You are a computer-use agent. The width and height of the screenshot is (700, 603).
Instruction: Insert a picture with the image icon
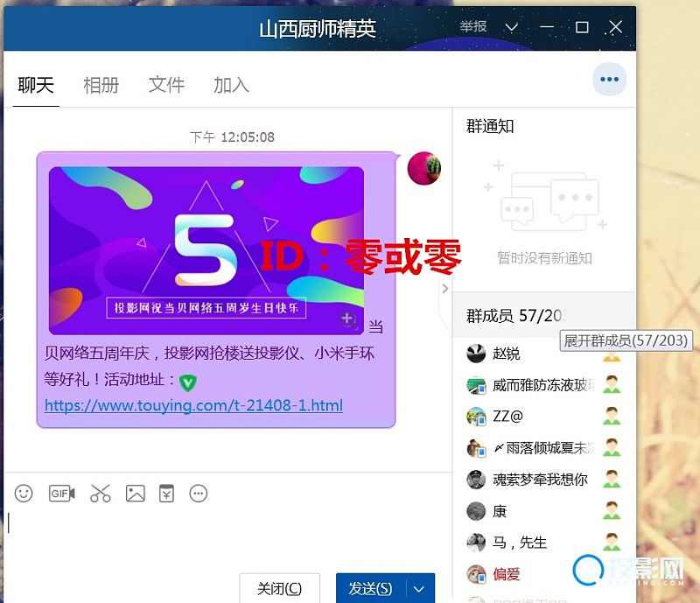pyautogui.click(x=136, y=494)
